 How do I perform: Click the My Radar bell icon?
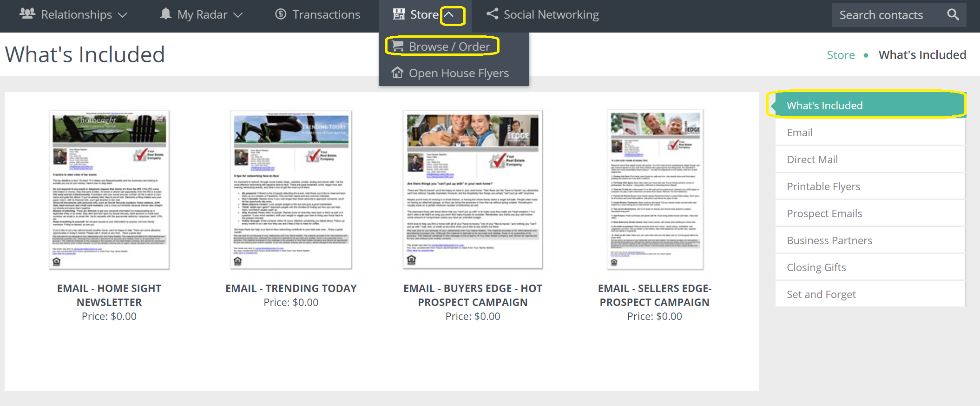pos(165,14)
